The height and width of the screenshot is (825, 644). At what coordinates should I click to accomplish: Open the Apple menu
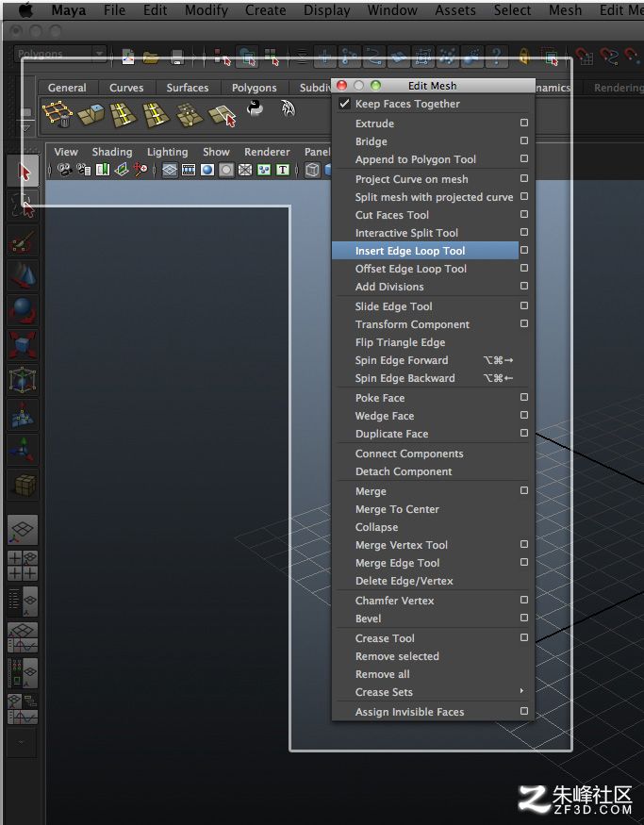pos(26,9)
